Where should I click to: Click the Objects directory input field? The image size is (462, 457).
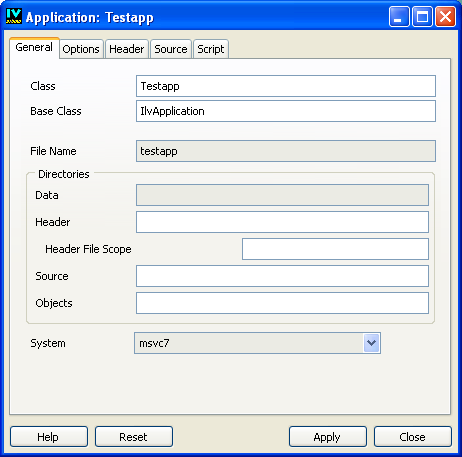tap(282, 303)
